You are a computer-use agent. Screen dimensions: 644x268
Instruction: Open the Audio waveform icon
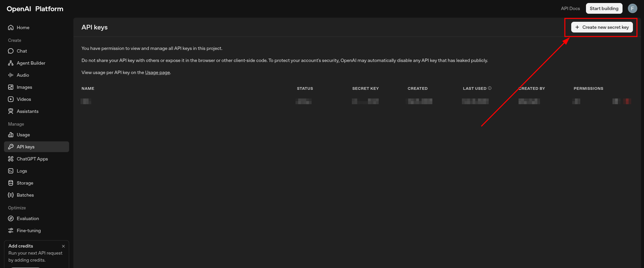click(x=11, y=75)
